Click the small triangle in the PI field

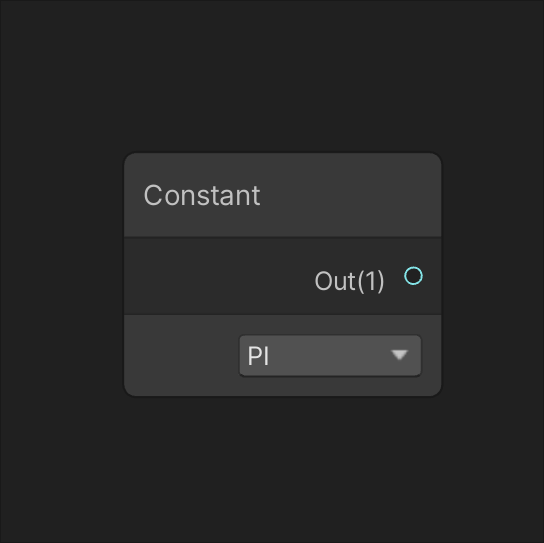[x=399, y=355]
